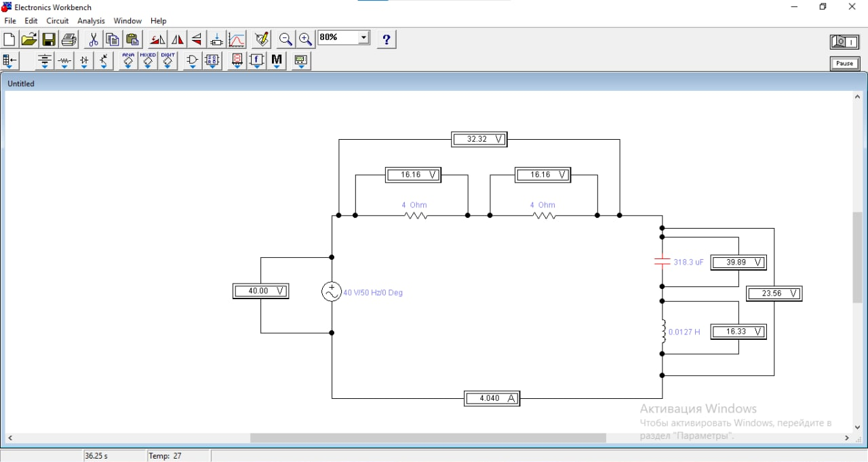Flip component vertically
The image size is (868, 462).
pos(197,39)
